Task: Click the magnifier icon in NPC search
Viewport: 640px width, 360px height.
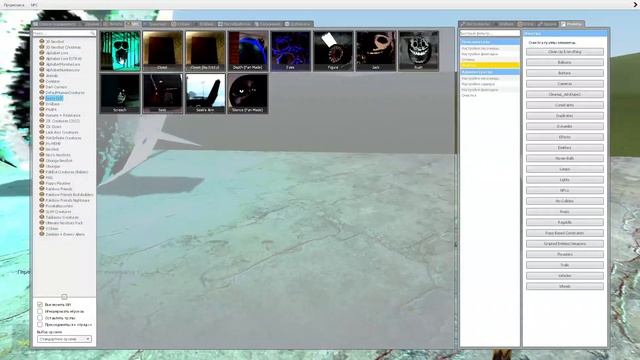Action: click(93, 33)
